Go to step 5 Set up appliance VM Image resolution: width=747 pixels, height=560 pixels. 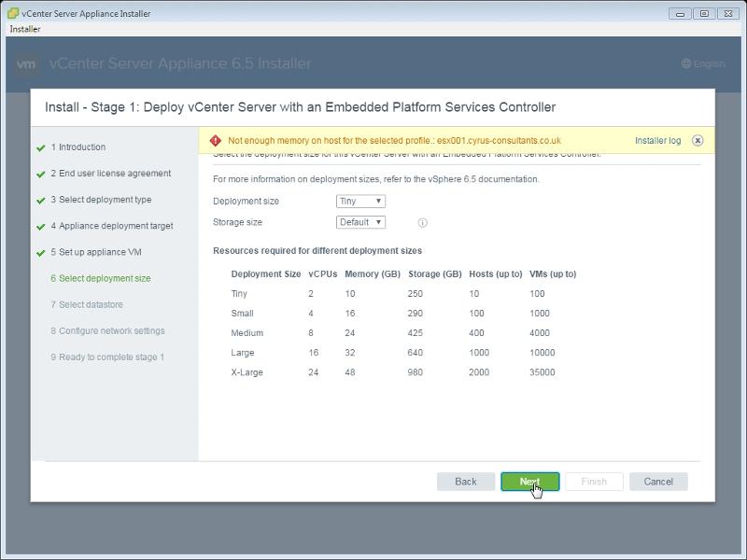click(96, 252)
